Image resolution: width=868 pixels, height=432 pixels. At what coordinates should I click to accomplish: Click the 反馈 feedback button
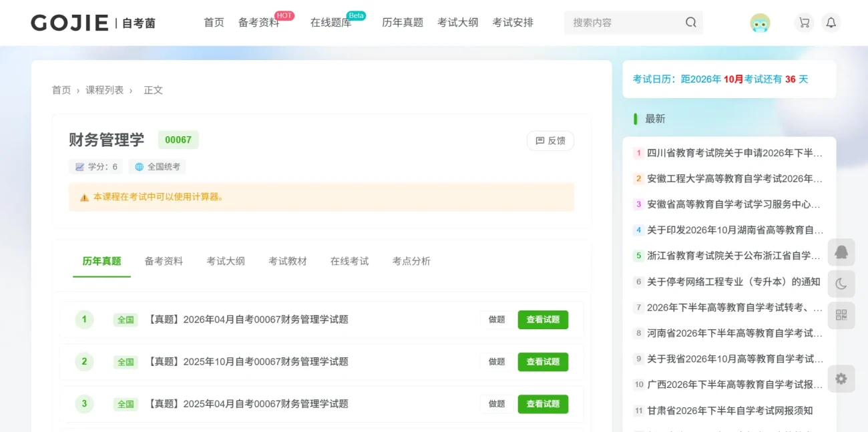[550, 141]
